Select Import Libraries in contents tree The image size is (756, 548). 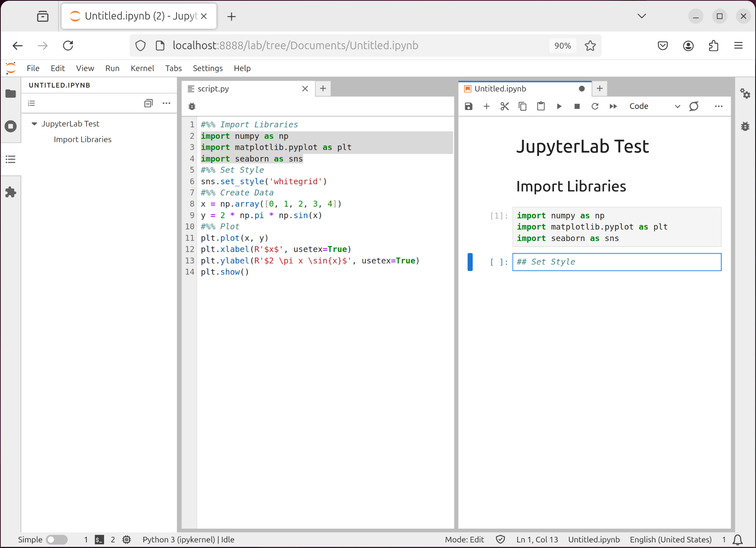82,139
